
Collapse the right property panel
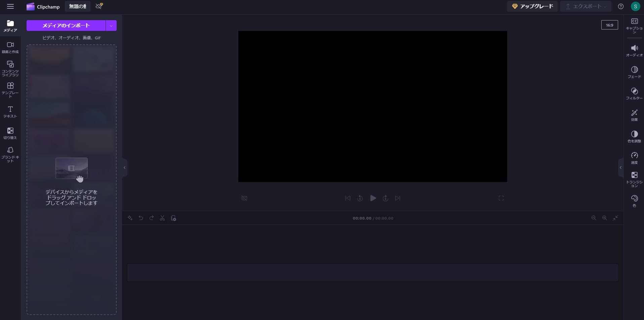point(621,168)
